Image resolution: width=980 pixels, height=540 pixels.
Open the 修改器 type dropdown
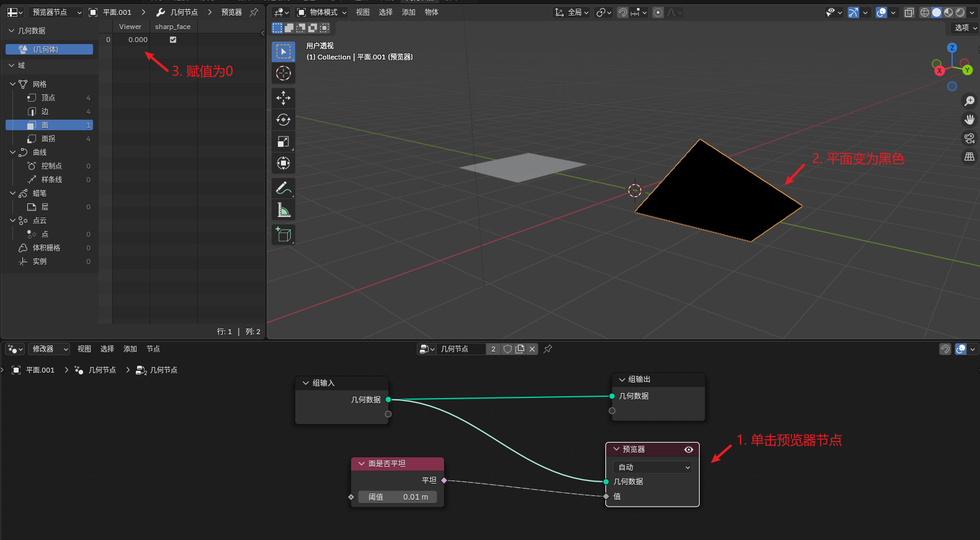click(48, 349)
